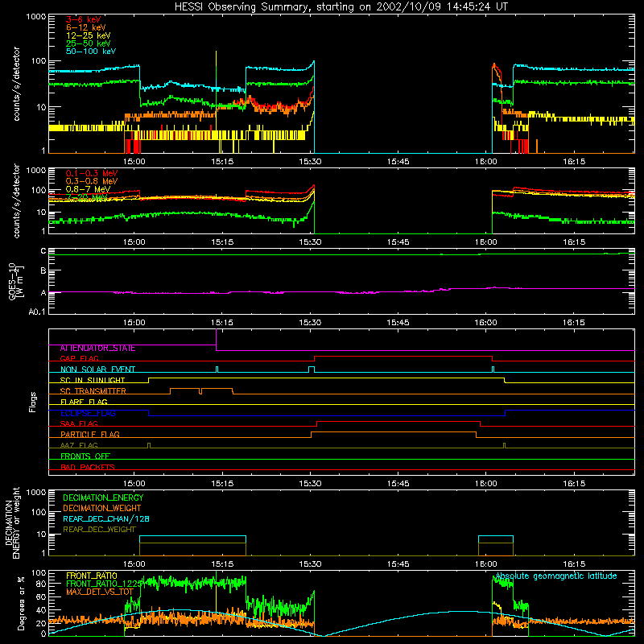Click the vertical Flags axis title

coord(33,402)
